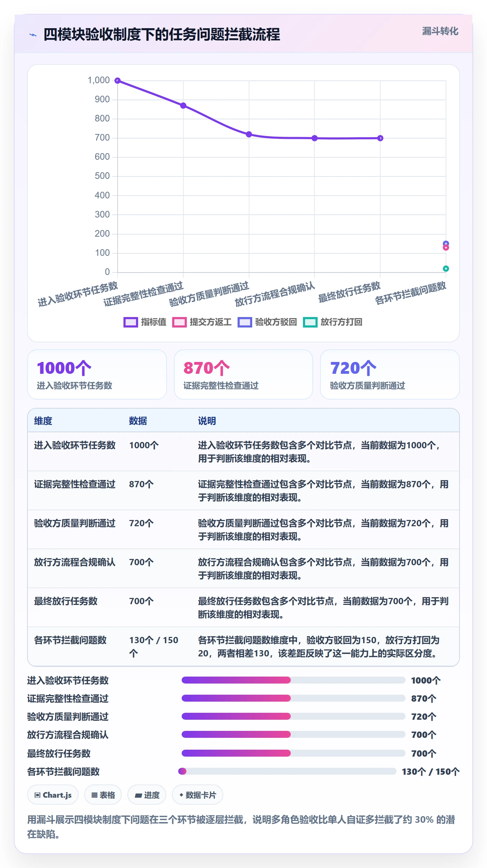Click the 维度 column header
Image resolution: width=487 pixels, height=868 pixels.
coord(43,421)
